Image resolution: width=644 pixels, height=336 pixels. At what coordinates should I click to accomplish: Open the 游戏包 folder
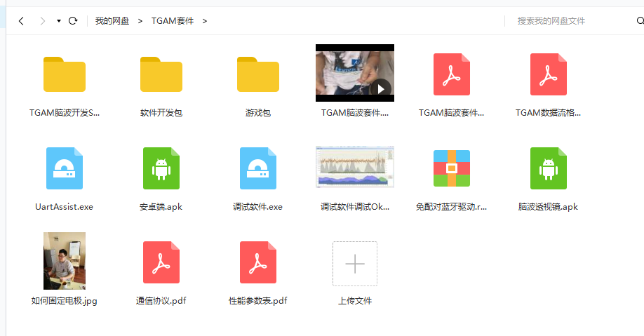(258, 74)
